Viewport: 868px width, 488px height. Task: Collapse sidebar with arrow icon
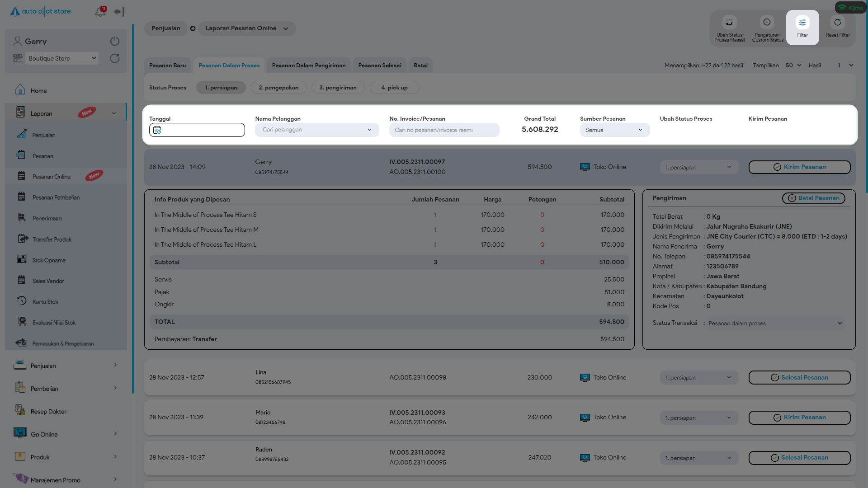[119, 12]
